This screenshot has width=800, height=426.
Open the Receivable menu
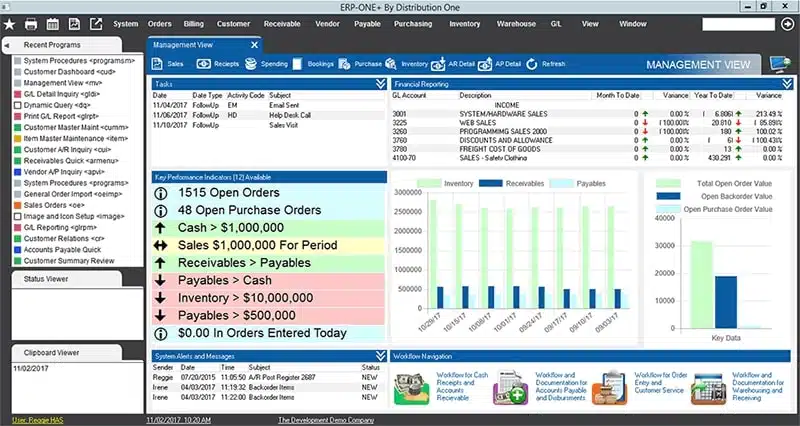(x=282, y=24)
